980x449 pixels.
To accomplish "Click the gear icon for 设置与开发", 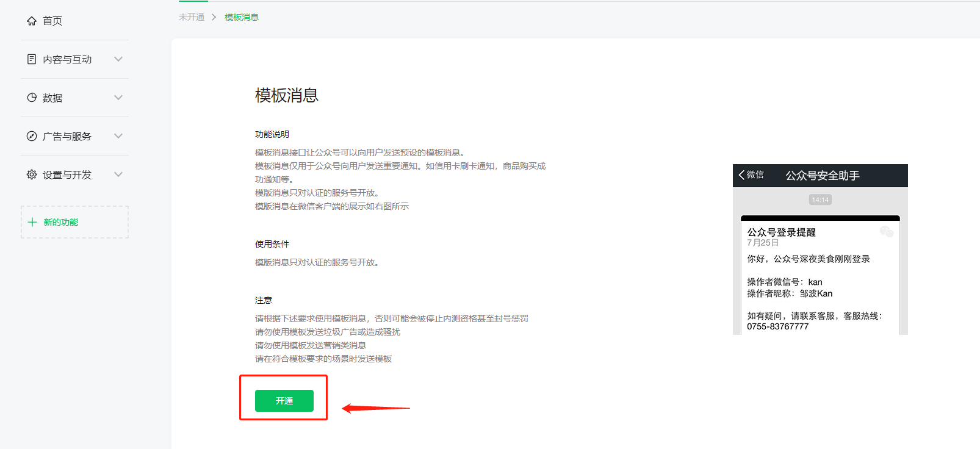I will point(32,174).
